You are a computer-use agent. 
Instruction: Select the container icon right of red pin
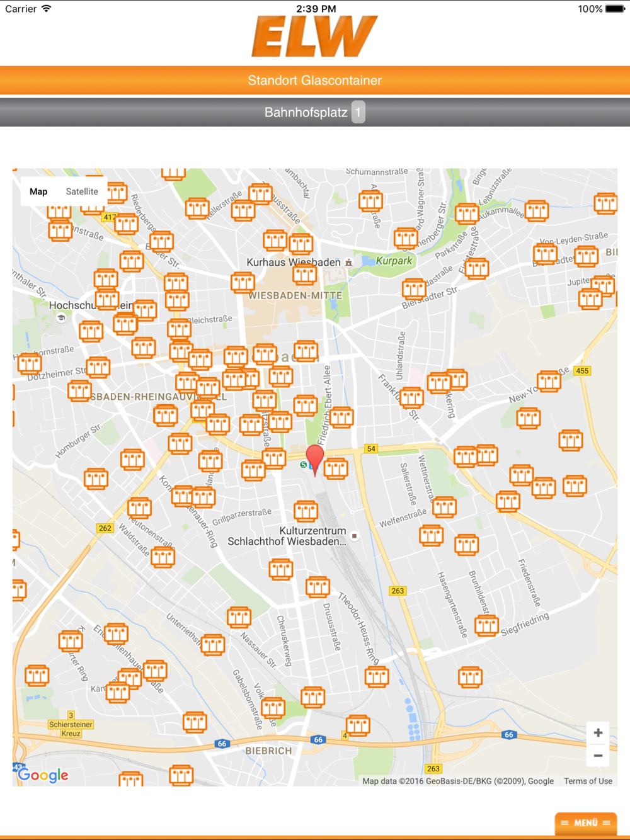coord(336,468)
